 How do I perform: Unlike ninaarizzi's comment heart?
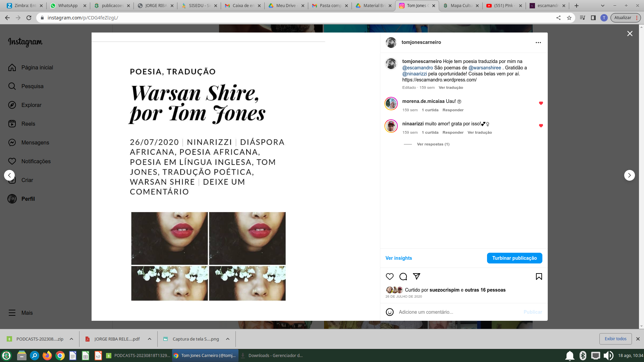[x=541, y=126]
